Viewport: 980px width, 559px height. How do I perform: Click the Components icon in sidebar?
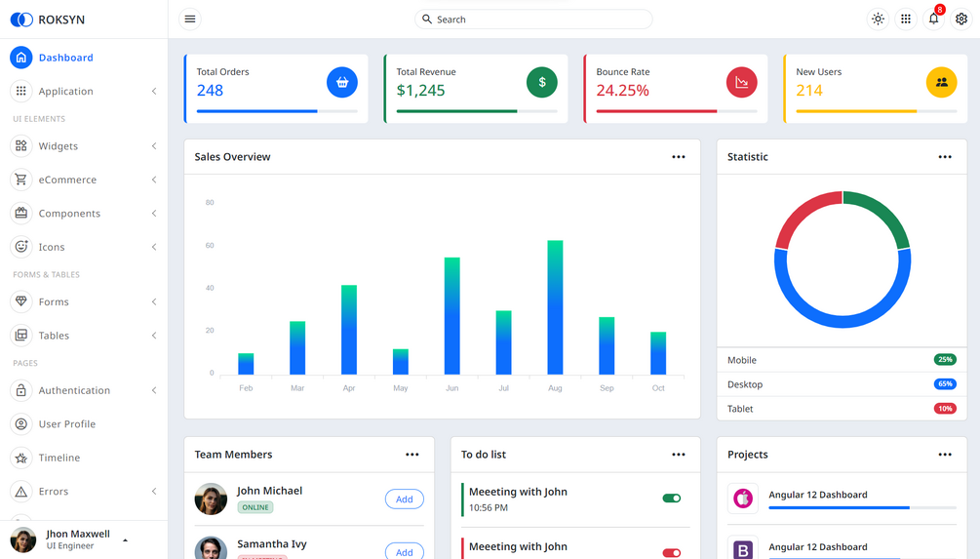click(21, 214)
